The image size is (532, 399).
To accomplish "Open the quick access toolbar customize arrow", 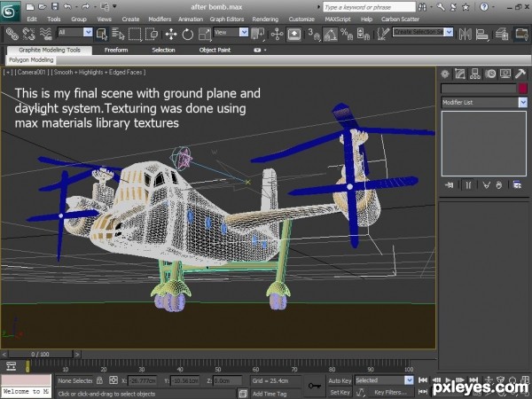I will (x=114, y=6).
